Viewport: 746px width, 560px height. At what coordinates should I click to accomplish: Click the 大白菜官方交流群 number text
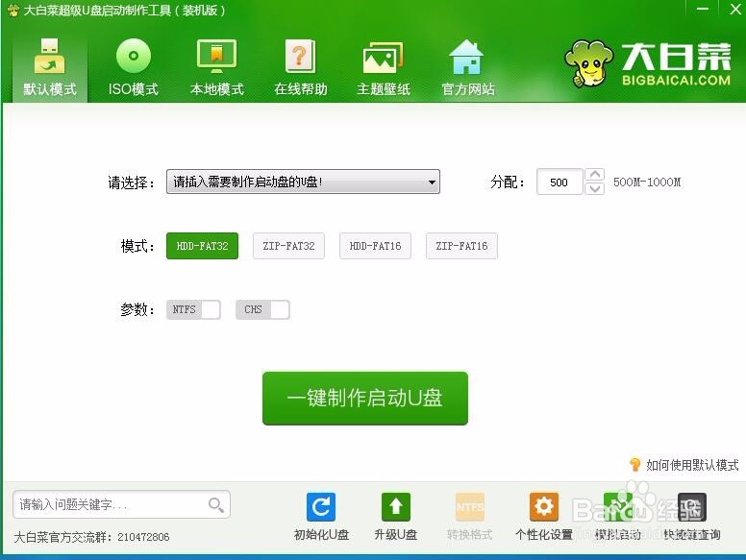pyautogui.click(x=91, y=537)
